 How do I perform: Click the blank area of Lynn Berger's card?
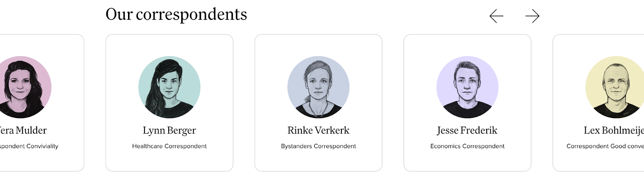click(169, 161)
